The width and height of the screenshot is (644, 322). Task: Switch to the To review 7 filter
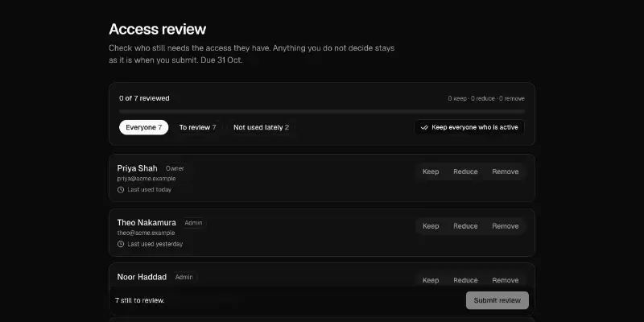pyautogui.click(x=197, y=127)
